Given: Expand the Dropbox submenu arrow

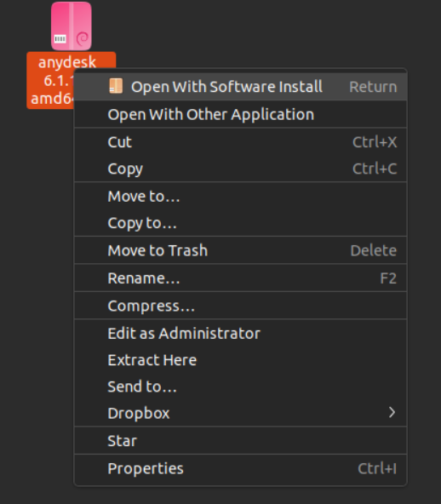Looking at the screenshot, I should 392,413.
